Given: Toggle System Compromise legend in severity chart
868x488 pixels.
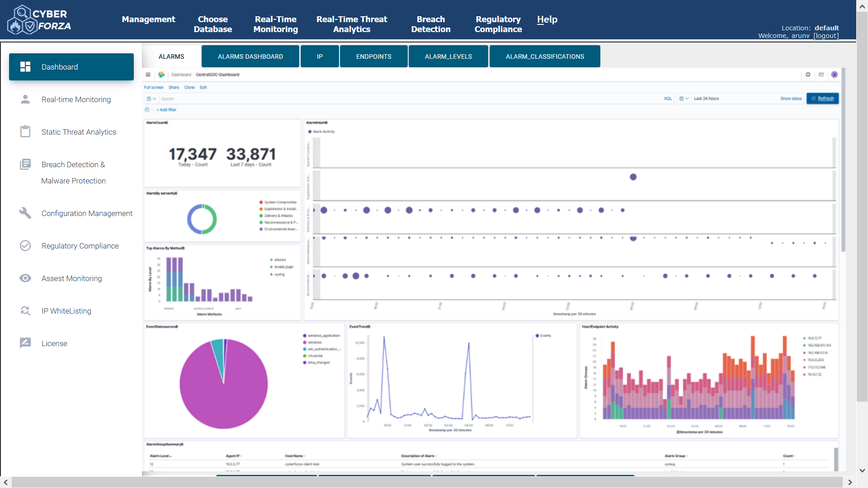Looking at the screenshot, I should click(x=280, y=202).
